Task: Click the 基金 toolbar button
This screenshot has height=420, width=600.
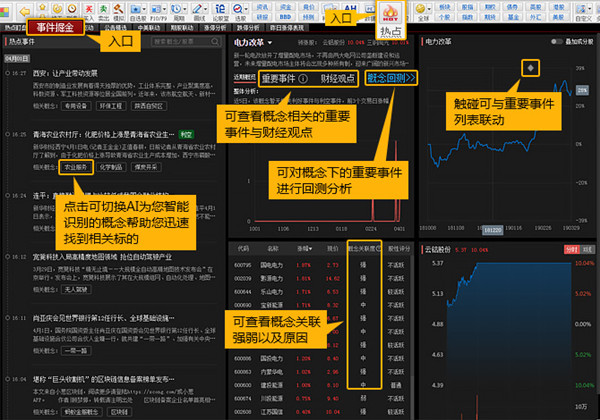Action: (x=513, y=17)
